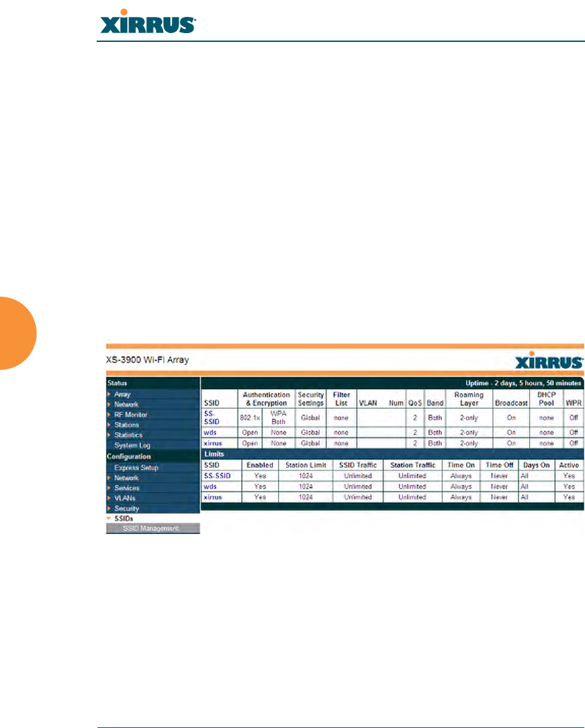
Task: Expand the Array item under Status
Action: (122, 394)
